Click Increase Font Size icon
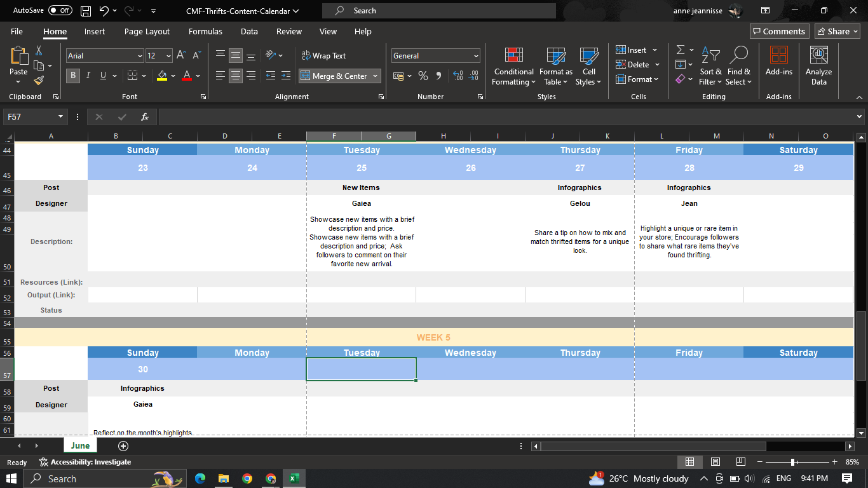This screenshot has height=488, width=868. point(181,56)
